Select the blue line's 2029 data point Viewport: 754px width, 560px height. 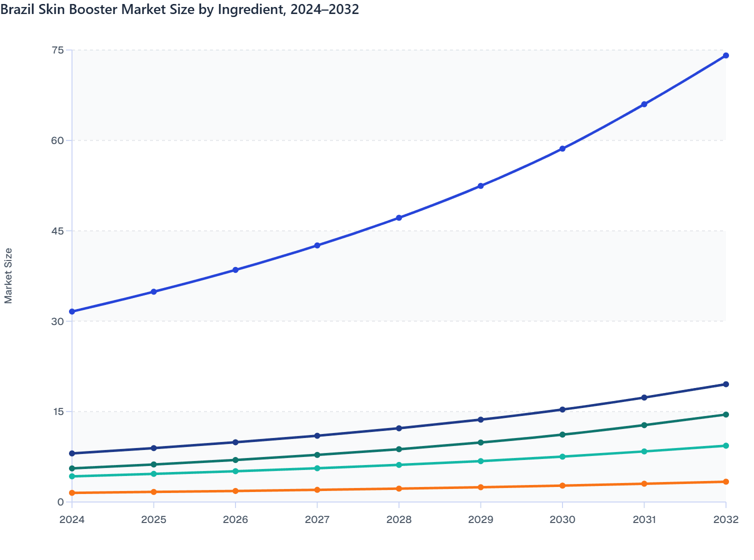[x=480, y=185]
